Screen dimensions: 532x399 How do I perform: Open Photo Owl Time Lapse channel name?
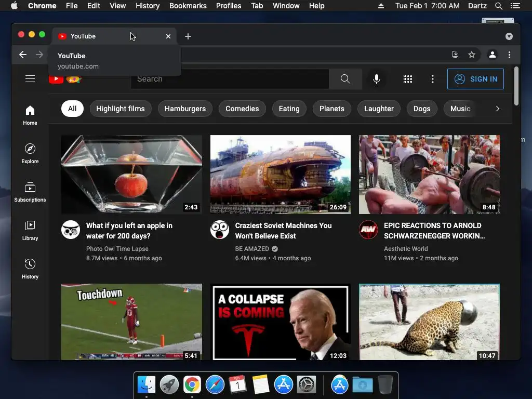click(x=117, y=249)
